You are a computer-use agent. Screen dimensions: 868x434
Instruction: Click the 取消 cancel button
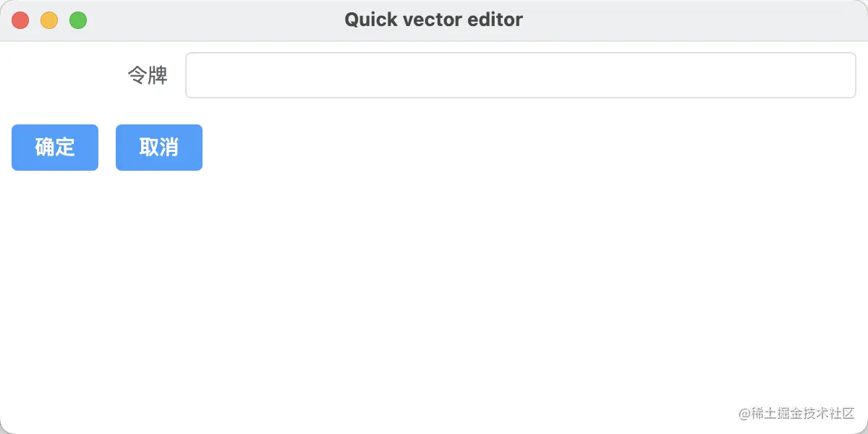159,148
